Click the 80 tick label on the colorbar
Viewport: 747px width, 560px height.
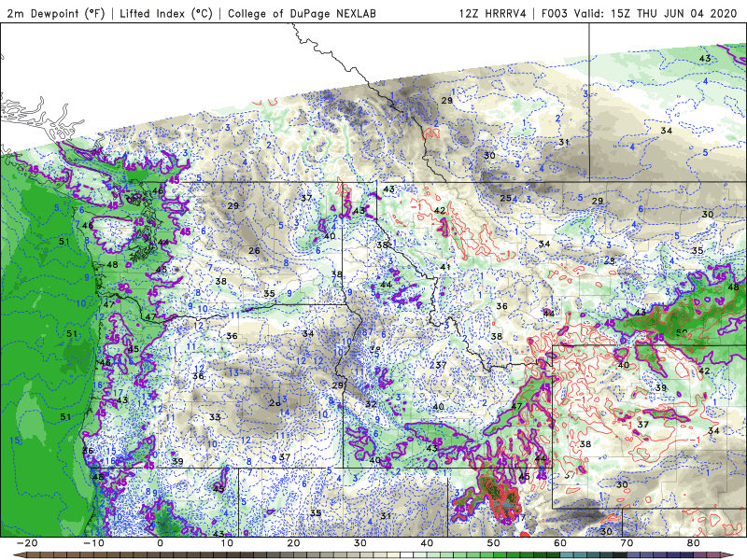click(x=694, y=543)
